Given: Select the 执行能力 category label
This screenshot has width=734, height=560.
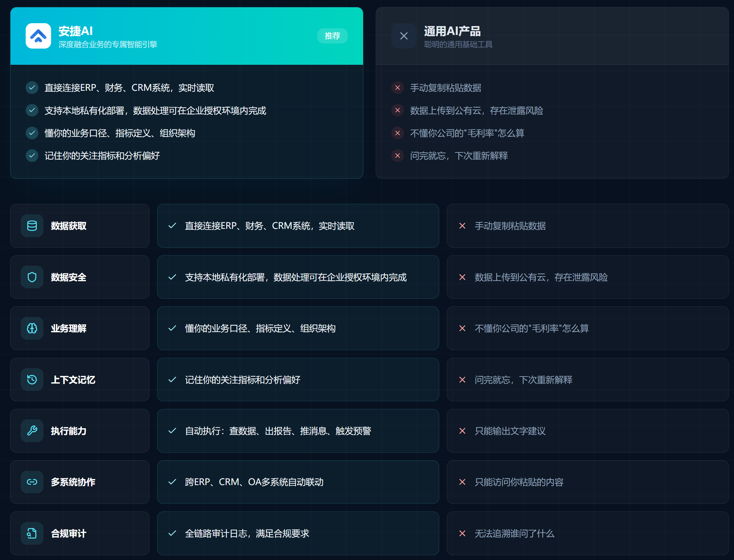Looking at the screenshot, I should (x=69, y=431).
